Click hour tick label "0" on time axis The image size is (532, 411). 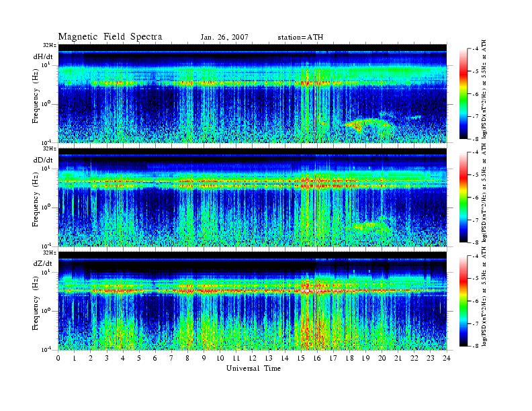58,358
